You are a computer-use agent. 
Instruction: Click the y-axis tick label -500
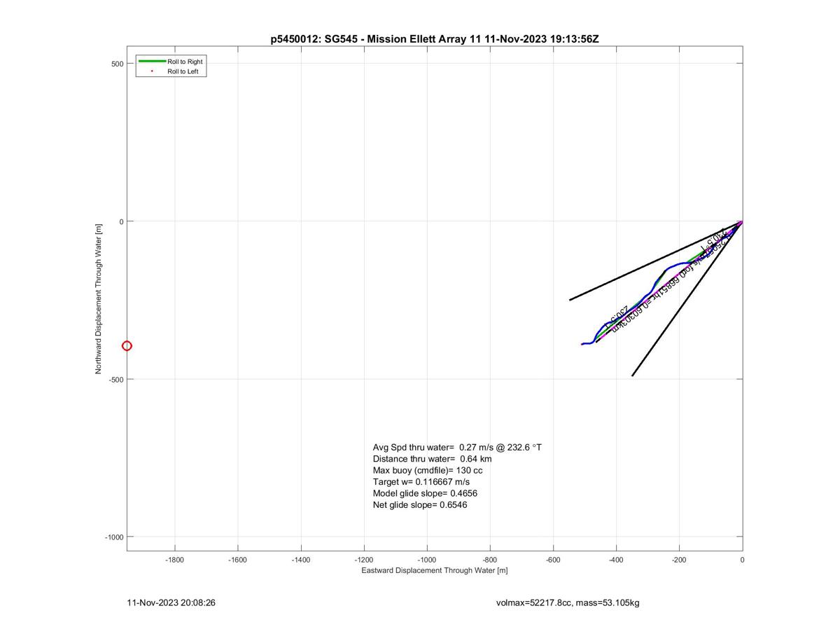point(115,379)
